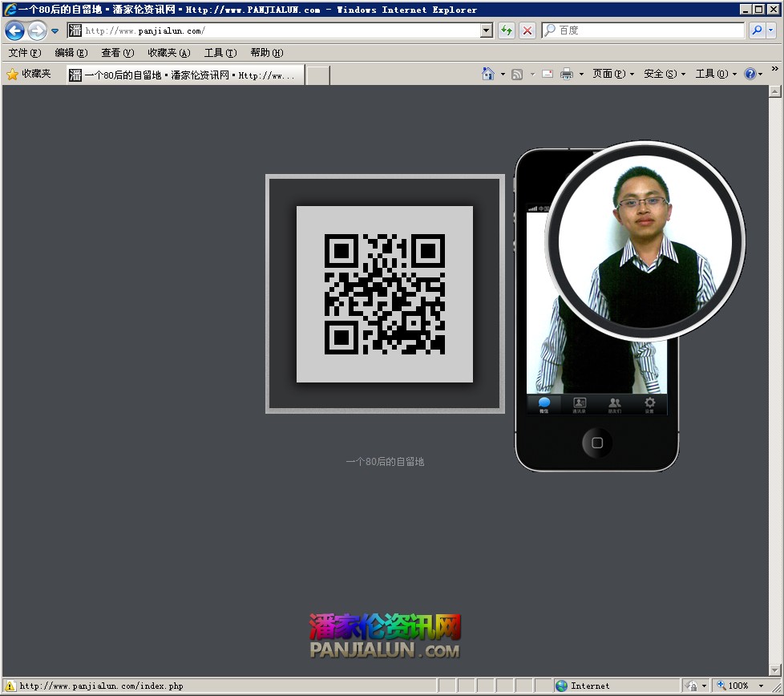
Task: Click the RSS feeds icon
Action: 516,74
